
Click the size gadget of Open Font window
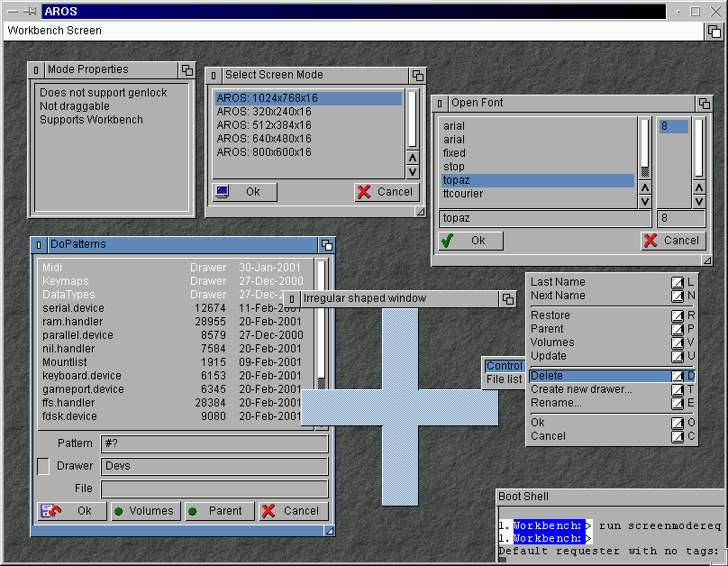(x=706, y=260)
